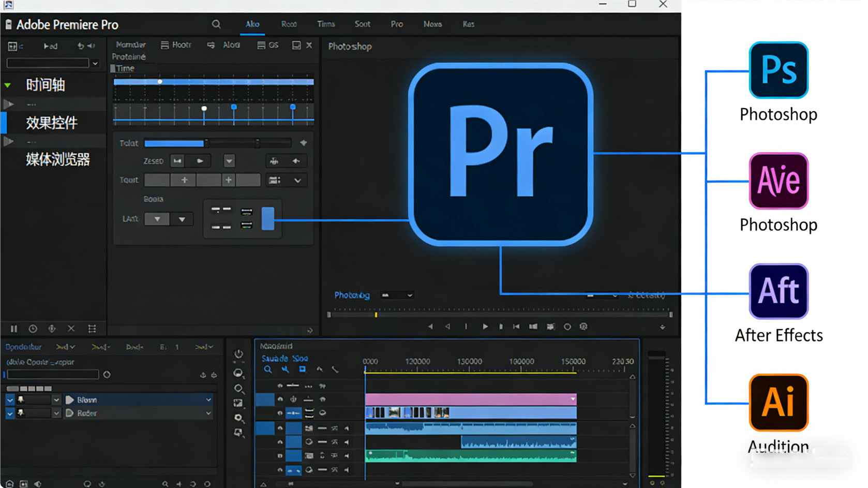Select 媒体浏览器 in the left panel
The width and height of the screenshot is (868, 488).
click(x=58, y=159)
